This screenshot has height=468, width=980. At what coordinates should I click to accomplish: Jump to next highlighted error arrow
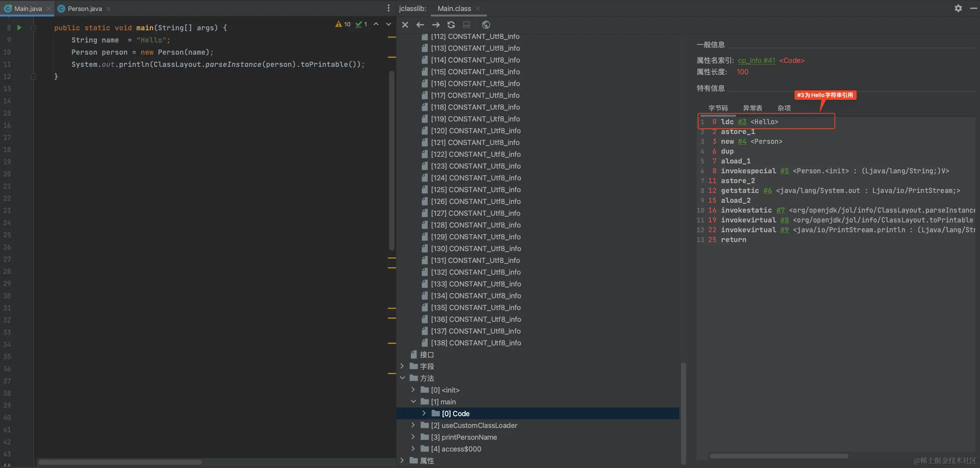tap(389, 24)
